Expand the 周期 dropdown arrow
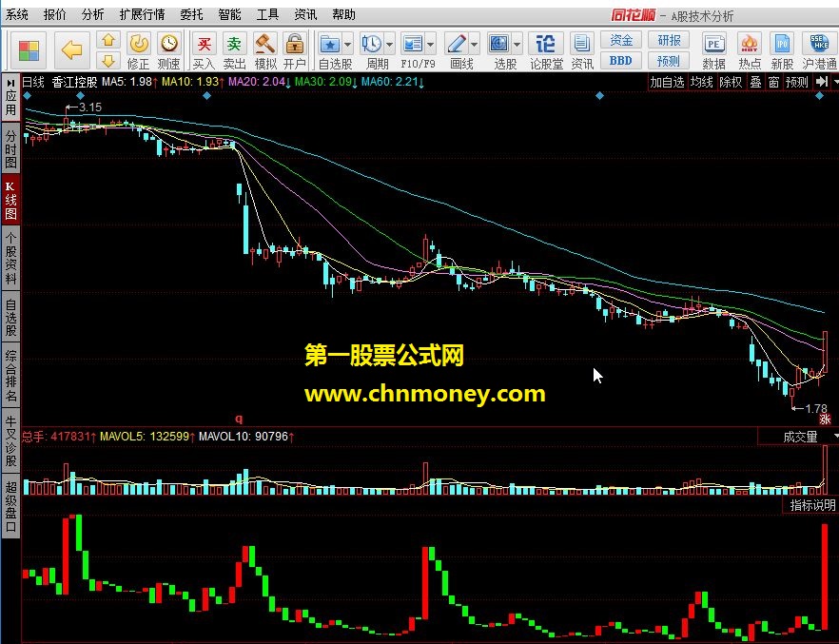839x644 pixels. tap(390, 44)
